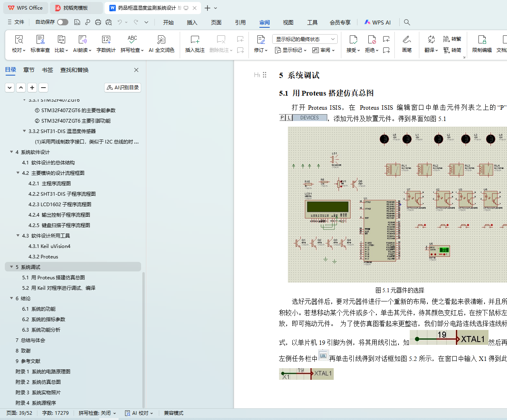507x420 pixels.
Task: Open a new tab with plus button
Action: (x=207, y=8)
